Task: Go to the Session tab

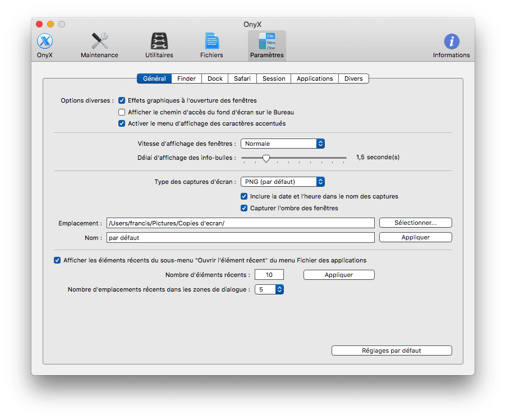Action: click(274, 79)
